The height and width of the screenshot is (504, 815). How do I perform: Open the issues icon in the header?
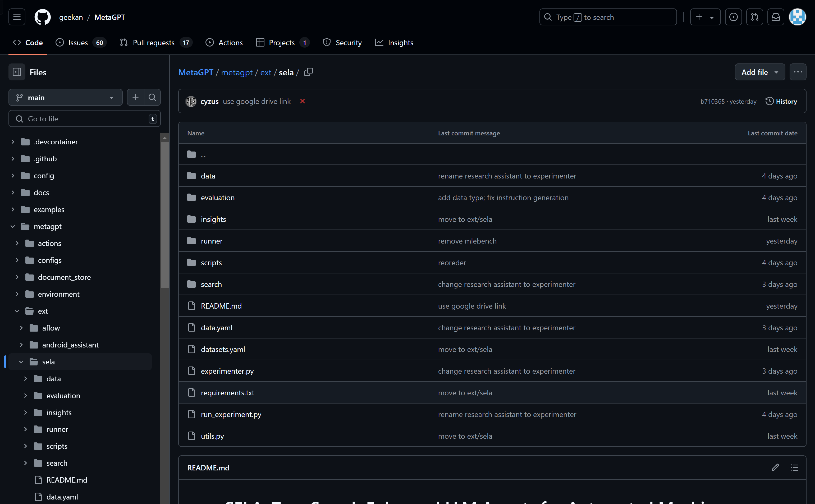pyautogui.click(x=733, y=17)
